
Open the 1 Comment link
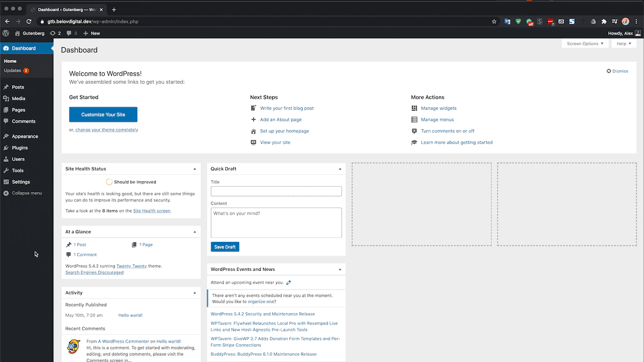(85, 255)
